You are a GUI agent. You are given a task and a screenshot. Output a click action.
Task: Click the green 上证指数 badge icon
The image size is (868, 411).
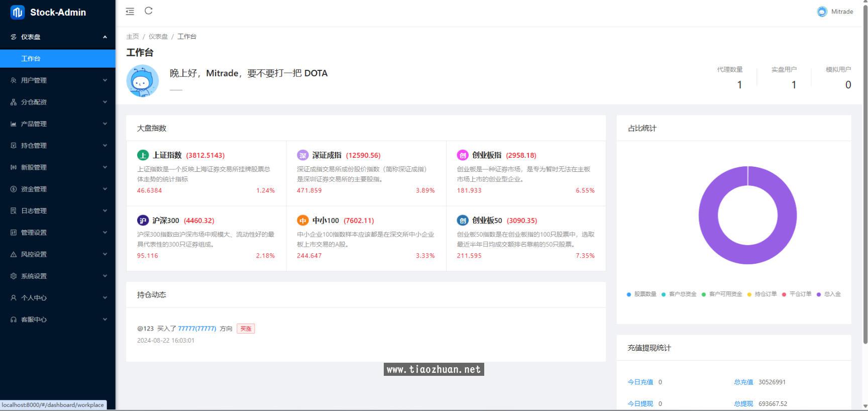coord(143,155)
